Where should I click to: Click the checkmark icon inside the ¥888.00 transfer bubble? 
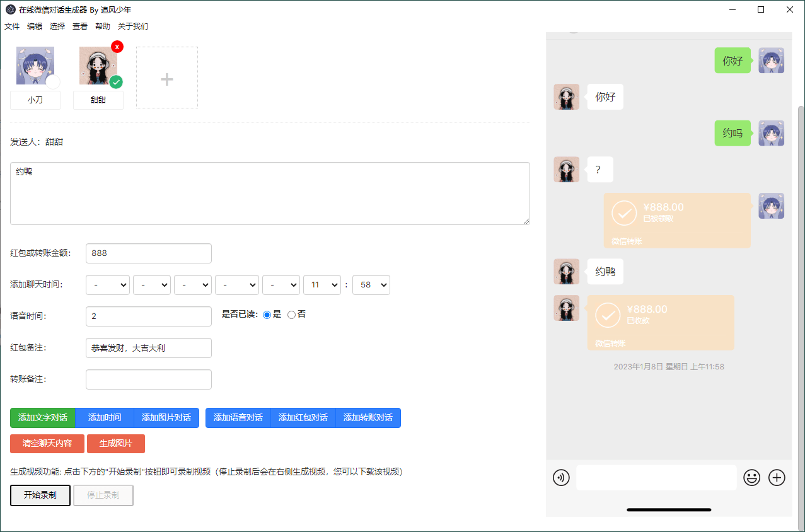coord(624,213)
